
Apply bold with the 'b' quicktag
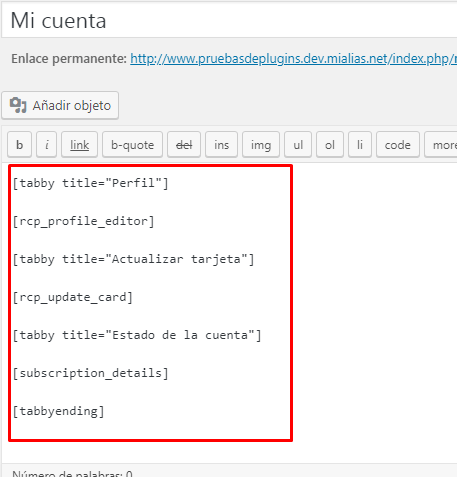(x=19, y=145)
